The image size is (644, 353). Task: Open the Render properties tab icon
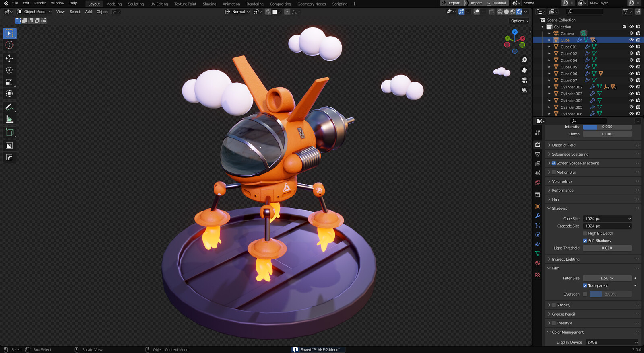pos(538,145)
